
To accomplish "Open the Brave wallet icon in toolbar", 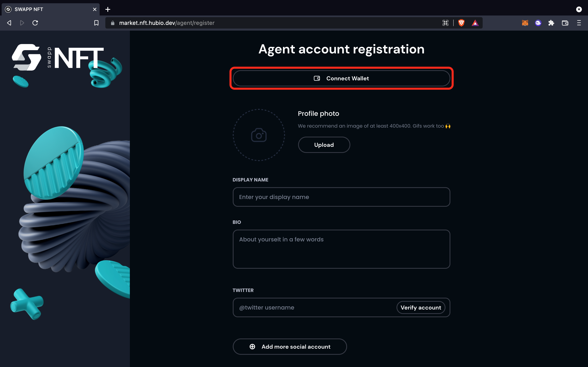I will pos(565,23).
